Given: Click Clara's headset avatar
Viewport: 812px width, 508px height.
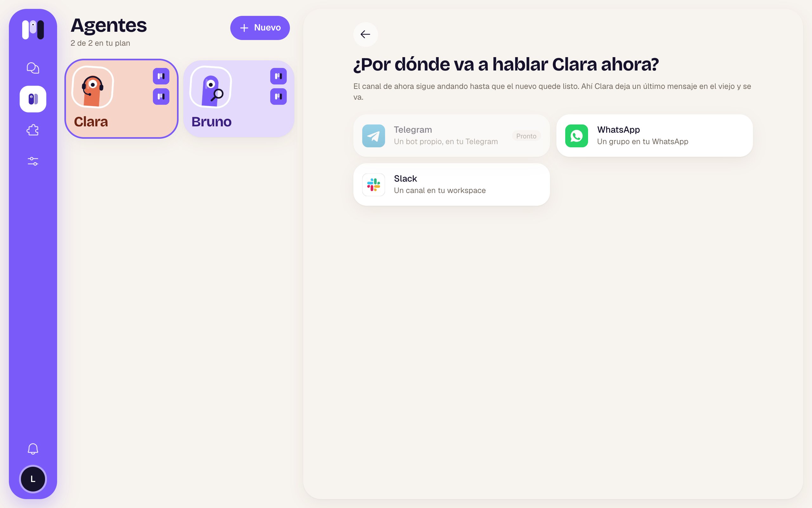Looking at the screenshot, I should pos(93,87).
